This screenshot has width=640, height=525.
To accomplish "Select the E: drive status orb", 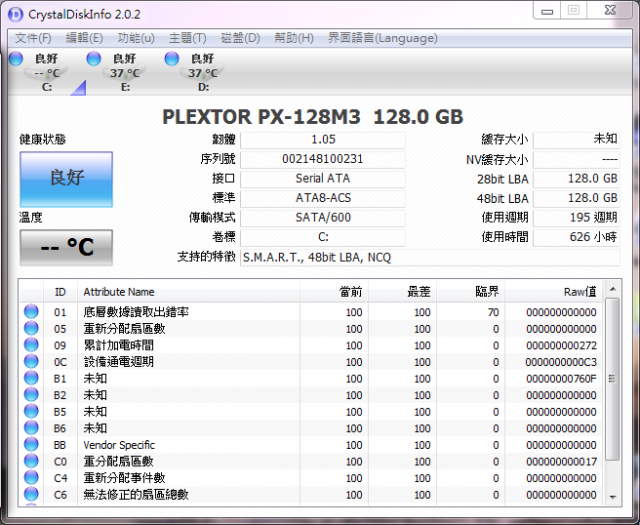I will coord(94,59).
